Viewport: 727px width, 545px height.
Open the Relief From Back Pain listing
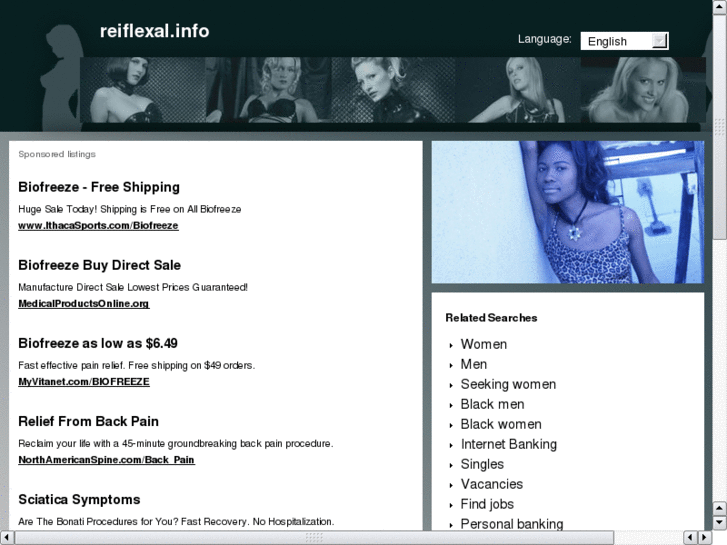coord(89,421)
